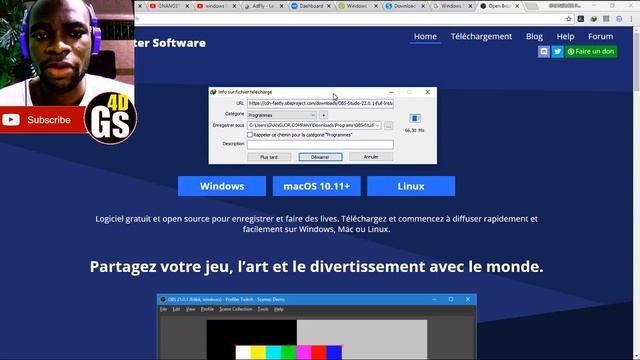Click the OBS preview screenshot image
Viewport: 640px width, 360px height.
(317, 327)
